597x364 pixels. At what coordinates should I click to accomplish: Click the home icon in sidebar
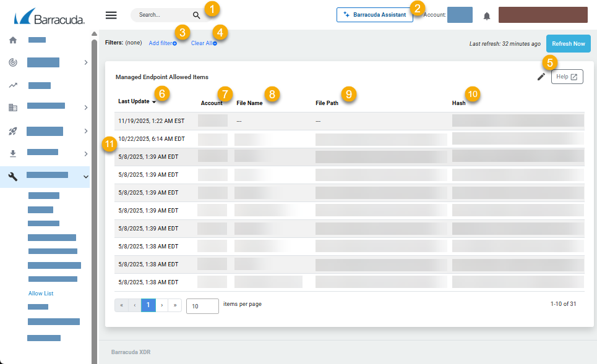[13, 40]
